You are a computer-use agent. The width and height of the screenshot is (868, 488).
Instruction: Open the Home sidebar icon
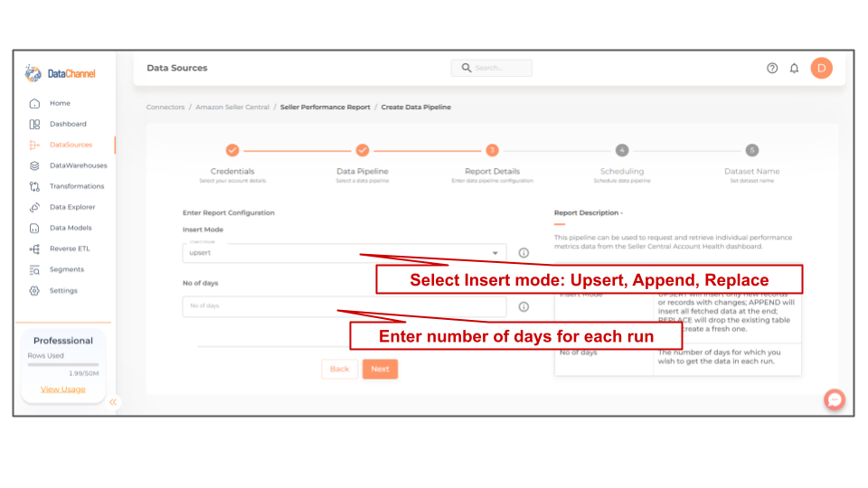click(x=34, y=103)
